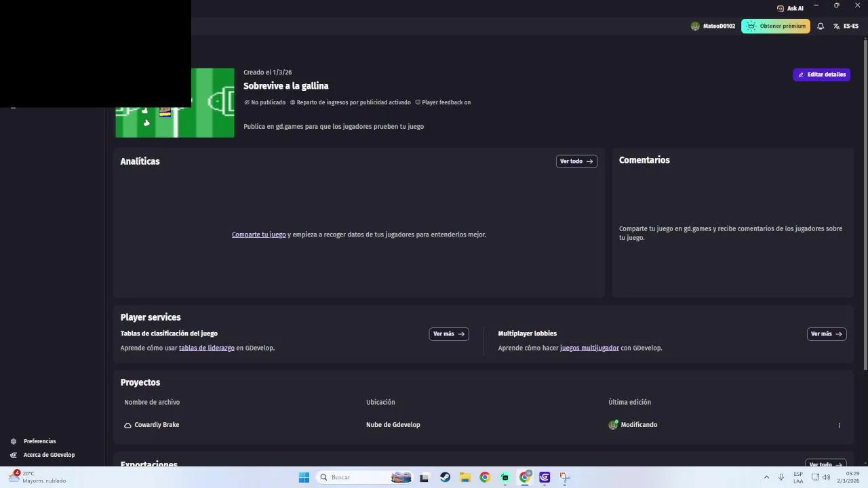The image size is (868, 488).
Task: Open the Cowardly Brake project row
Action: [x=483, y=425]
